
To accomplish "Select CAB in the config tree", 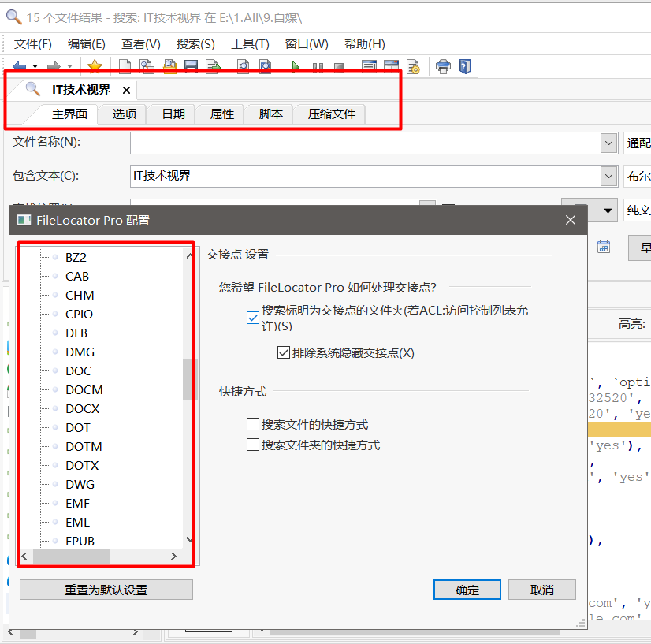I will 77,277.
